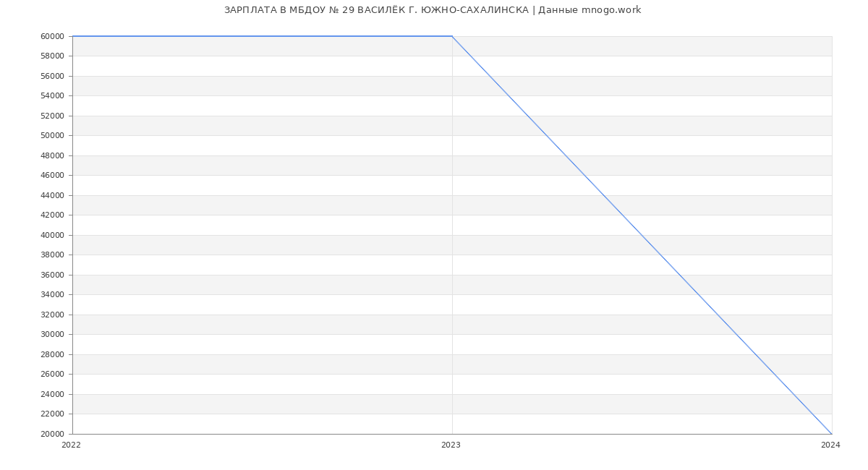Click the 2023 x-axis label
This screenshot has width=868, height=470.
[x=451, y=445]
